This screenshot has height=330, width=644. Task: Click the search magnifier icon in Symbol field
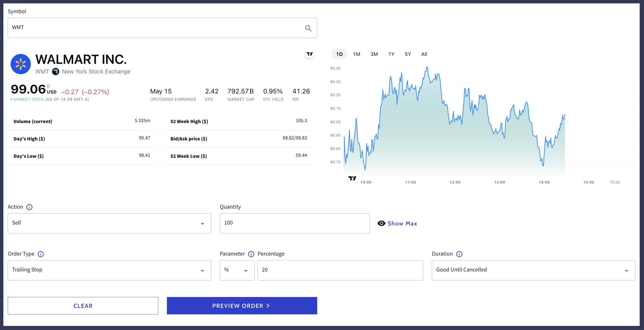click(308, 28)
